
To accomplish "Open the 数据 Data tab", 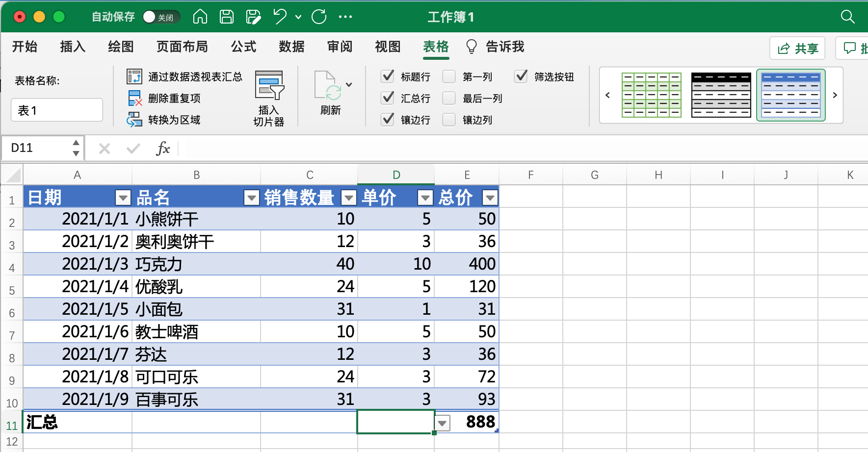I will coord(292,47).
